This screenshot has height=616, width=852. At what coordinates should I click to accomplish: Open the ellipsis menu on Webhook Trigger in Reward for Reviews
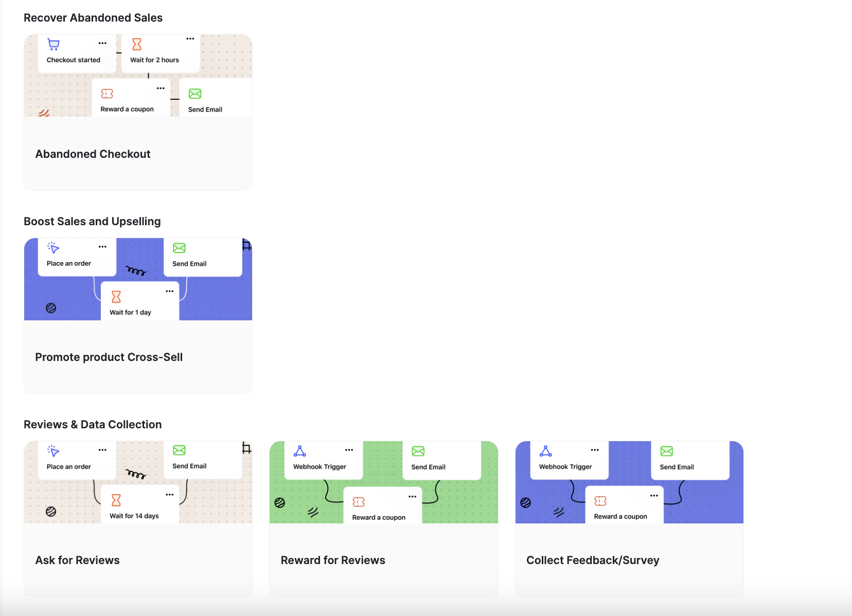click(x=349, y=449)
